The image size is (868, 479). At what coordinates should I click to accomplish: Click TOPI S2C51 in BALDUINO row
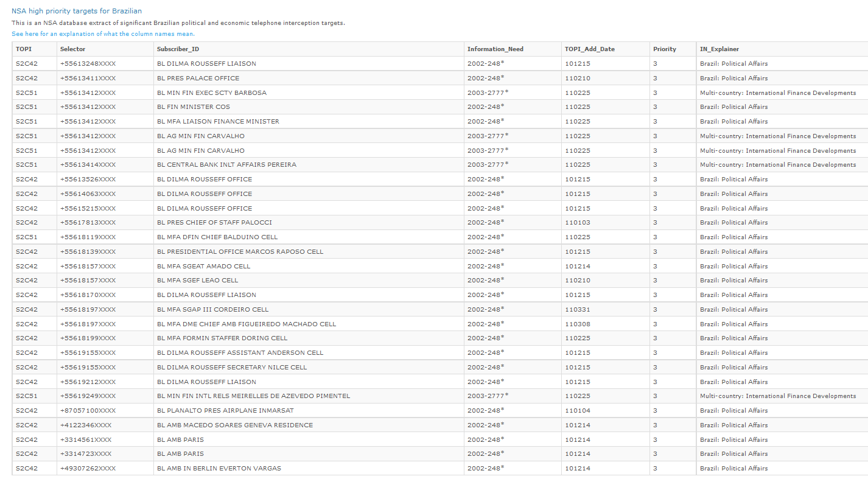[x=34, y=237]
